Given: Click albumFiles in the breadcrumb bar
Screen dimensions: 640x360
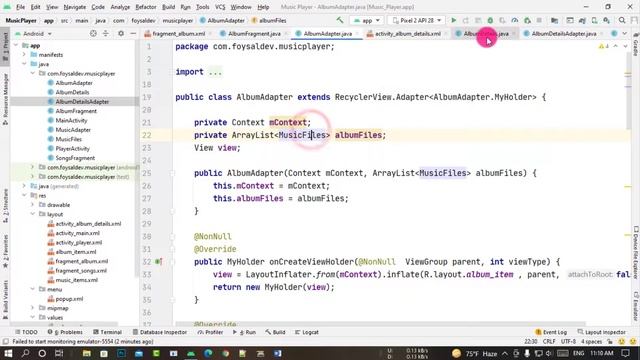Looking at the screenshot, I should [x=269, y=20].
